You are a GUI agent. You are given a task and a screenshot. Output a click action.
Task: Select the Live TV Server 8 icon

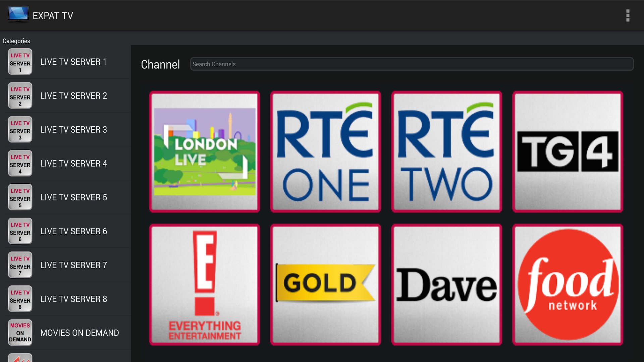[x=20, y=299]
